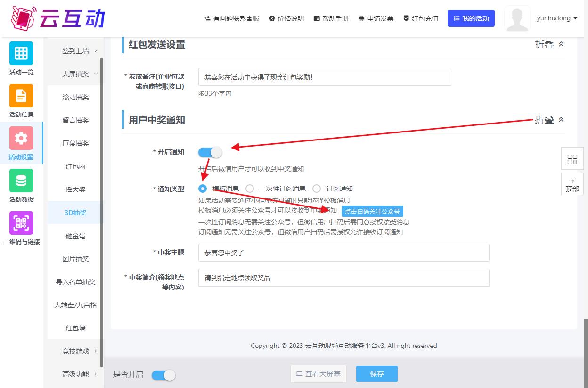Screen dimensions: 588x388
Task: Collapse the 红包发送设置 section
Action: point(549,44)
